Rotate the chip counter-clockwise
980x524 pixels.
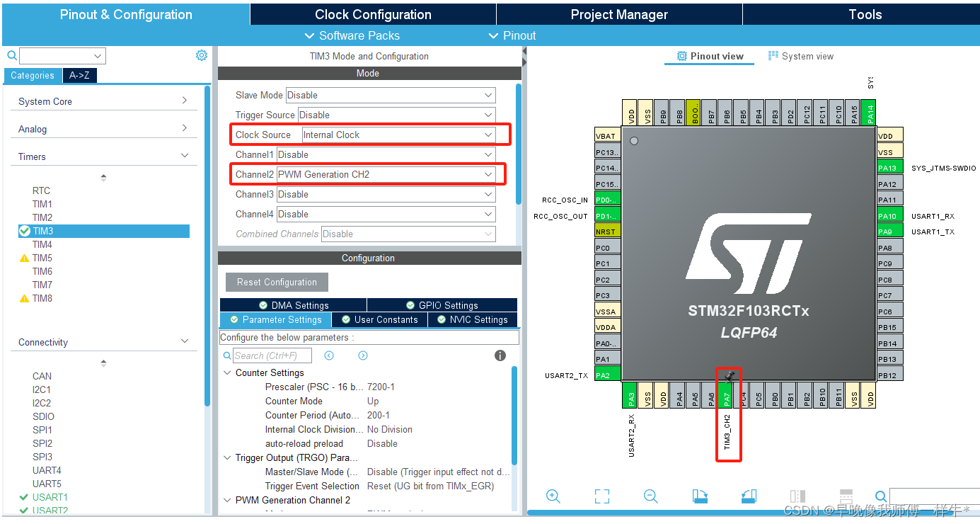(x=749, y=496)
